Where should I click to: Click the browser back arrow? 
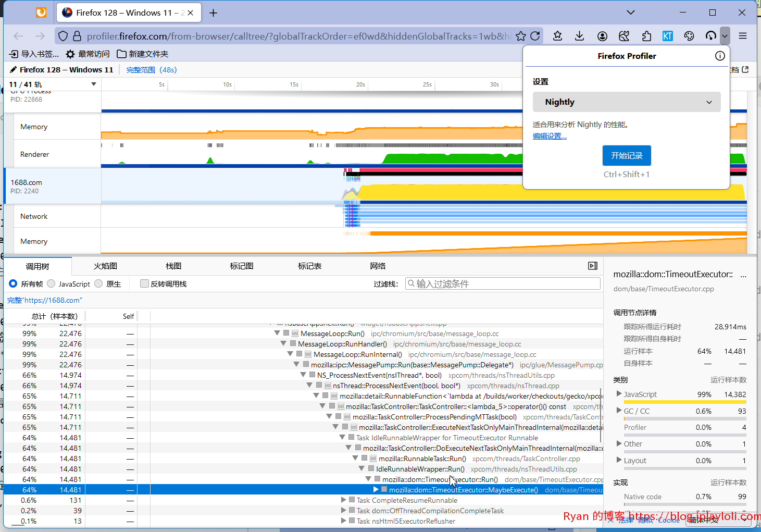pos(18,36)
